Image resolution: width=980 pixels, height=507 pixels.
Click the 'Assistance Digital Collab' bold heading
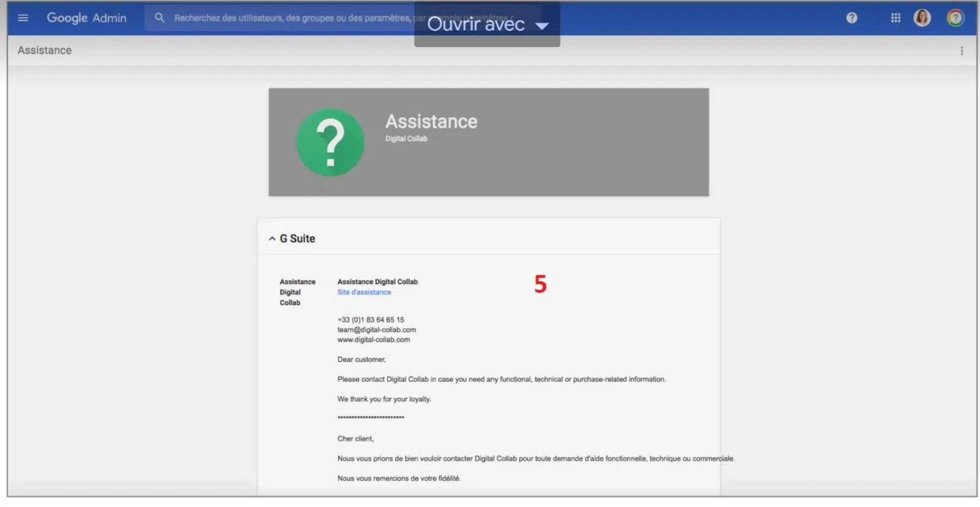377,282
